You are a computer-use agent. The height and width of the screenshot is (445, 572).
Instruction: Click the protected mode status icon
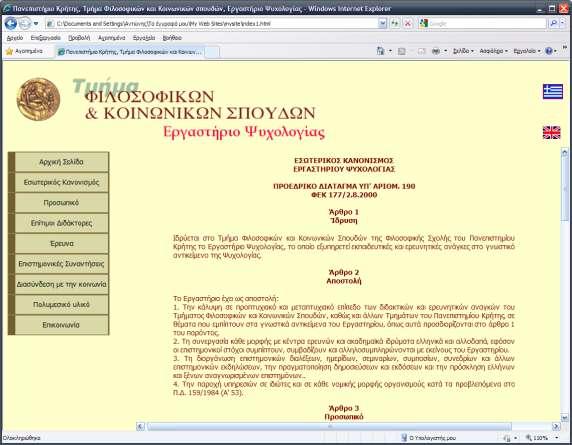pyautogui.click(x=507, y=438)
